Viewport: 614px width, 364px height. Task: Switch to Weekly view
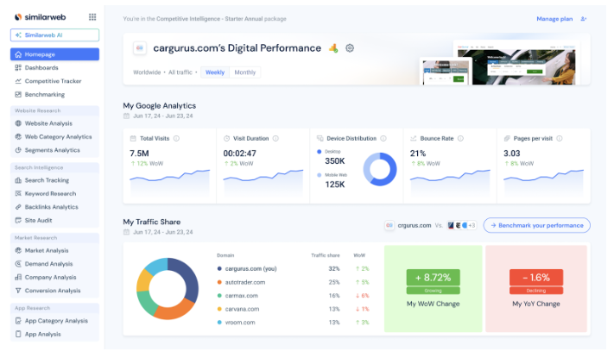coord(215,72)
